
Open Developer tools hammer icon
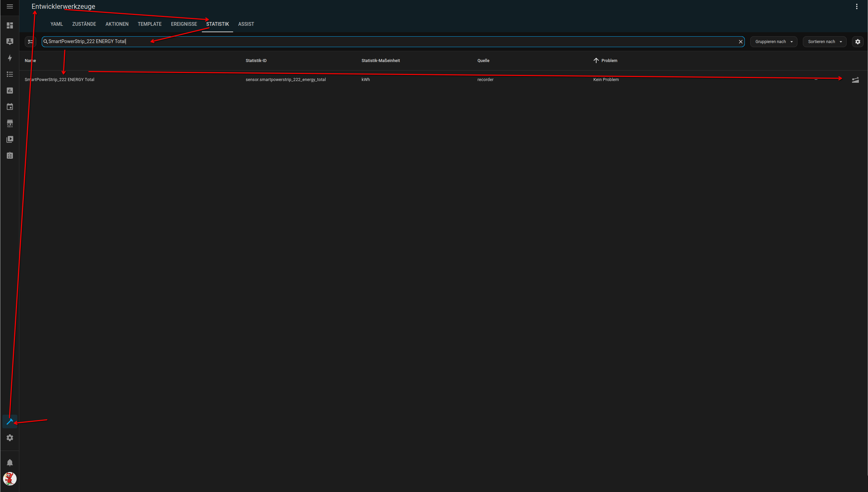(x=10, y=421)
